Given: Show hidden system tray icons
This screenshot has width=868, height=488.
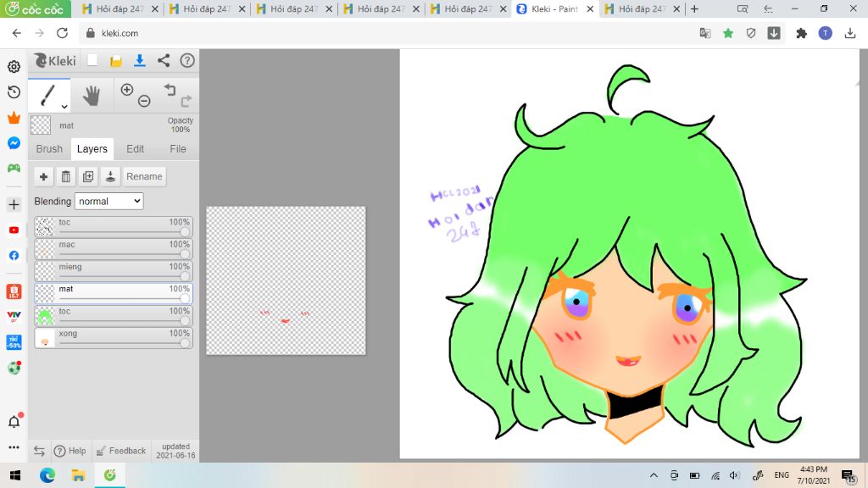Looking at the screenshot, I should 654,475.
